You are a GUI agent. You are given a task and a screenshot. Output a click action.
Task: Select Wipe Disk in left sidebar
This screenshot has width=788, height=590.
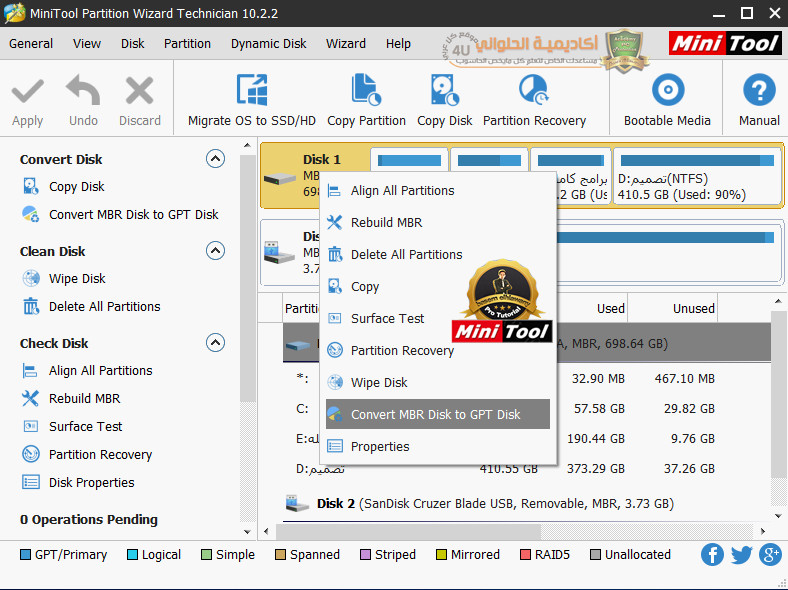[77, 279]
